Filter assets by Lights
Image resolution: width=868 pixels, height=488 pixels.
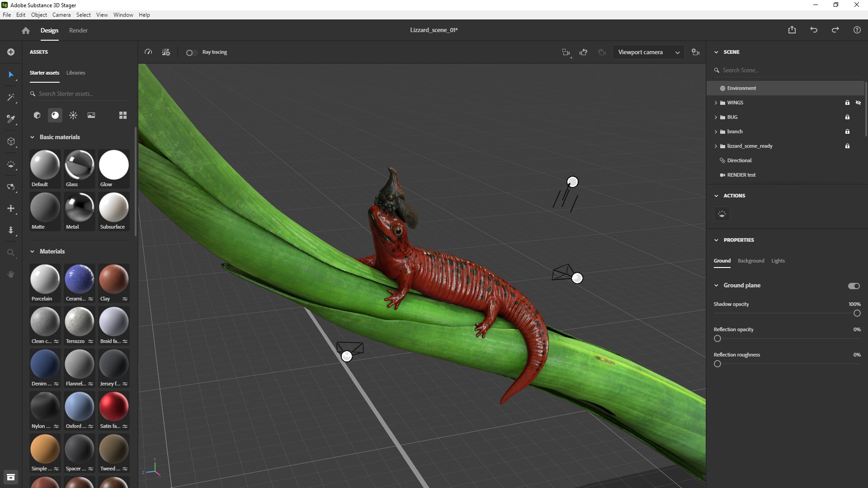pos(73,115)
